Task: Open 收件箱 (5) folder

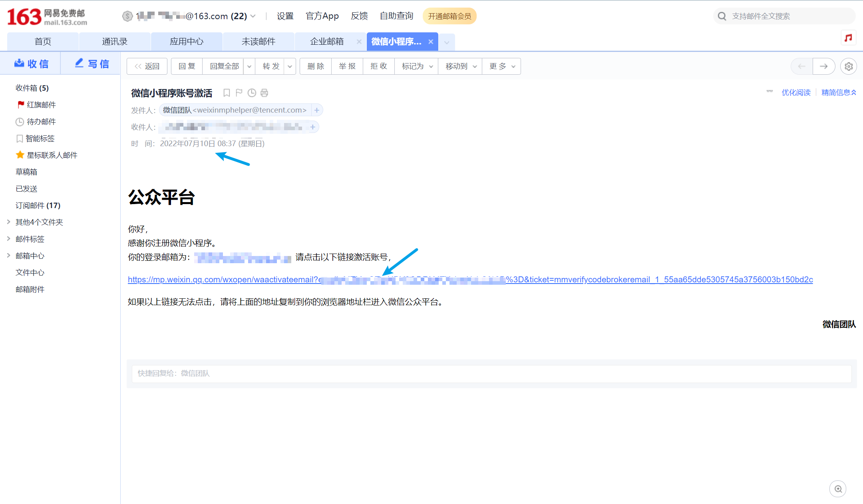Action: coord(32,88)
